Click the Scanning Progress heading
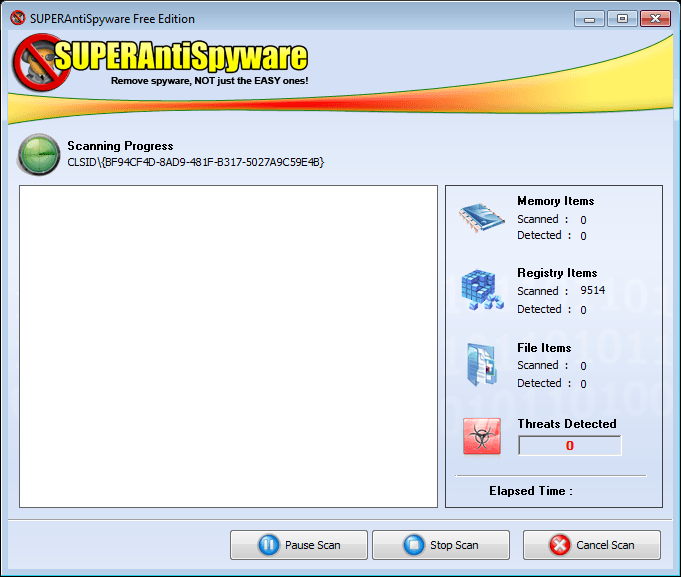This screenshot has width=681, height=577. [120, 146]
